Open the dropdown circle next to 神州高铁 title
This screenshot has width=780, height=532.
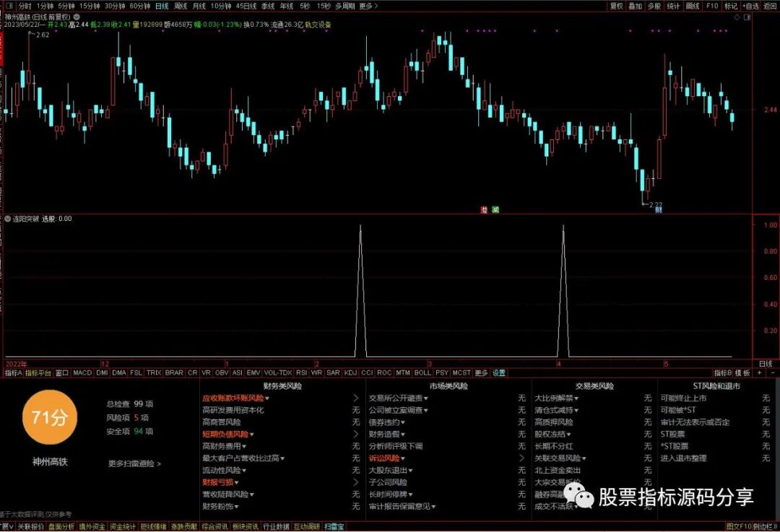[x=77, y=17]
